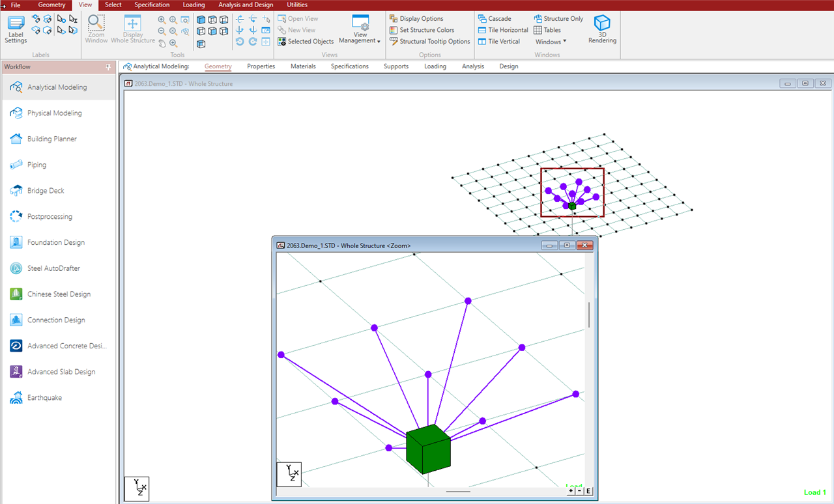Open Tables from the ribbon
The image size is (834, 504).
pyautogui.click(x=547, y=30)
